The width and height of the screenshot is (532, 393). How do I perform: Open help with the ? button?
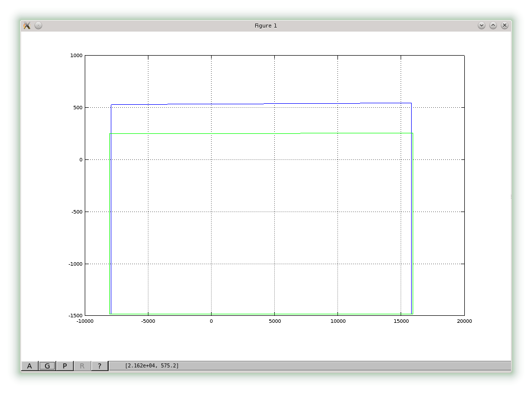pos(99,366)
